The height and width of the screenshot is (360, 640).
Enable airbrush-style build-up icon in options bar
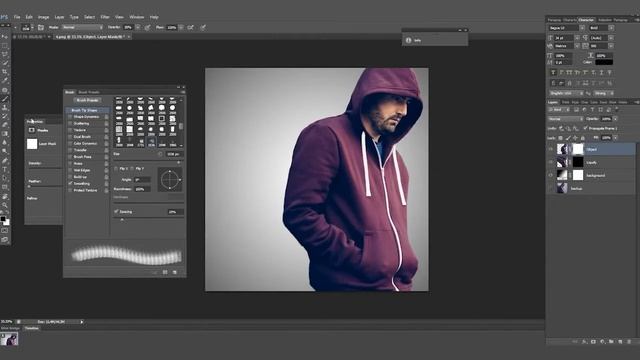(191, 27)
